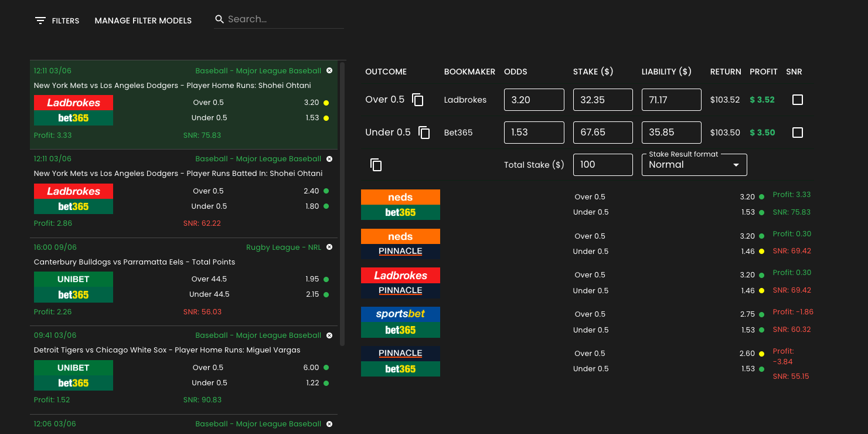Click Profit: 3.33 in first card
Screen dimensions: 868x434
[x=53, y=135]
